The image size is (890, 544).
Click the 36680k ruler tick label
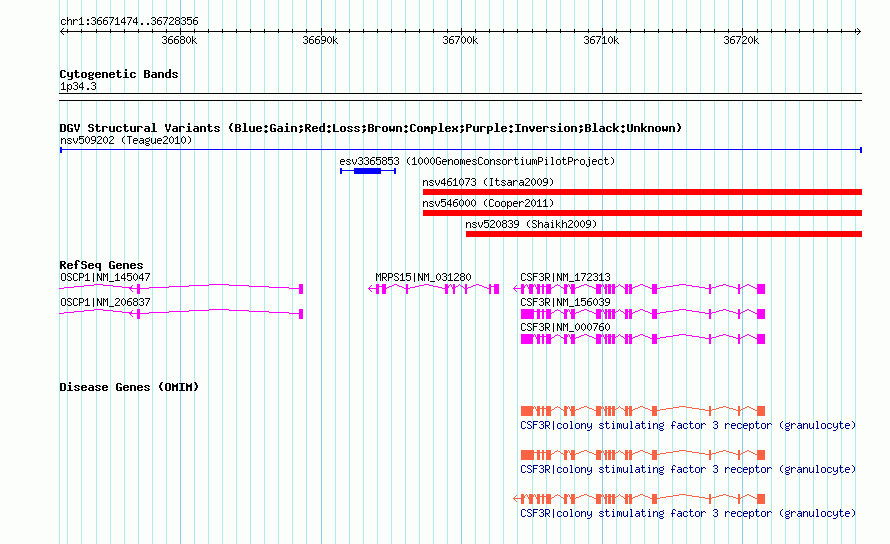(179, 40)
